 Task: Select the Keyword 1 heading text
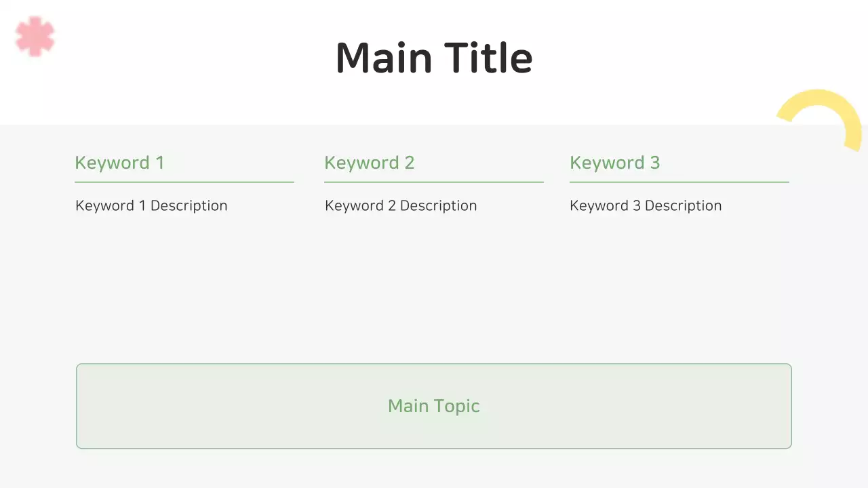pos(119,163)
